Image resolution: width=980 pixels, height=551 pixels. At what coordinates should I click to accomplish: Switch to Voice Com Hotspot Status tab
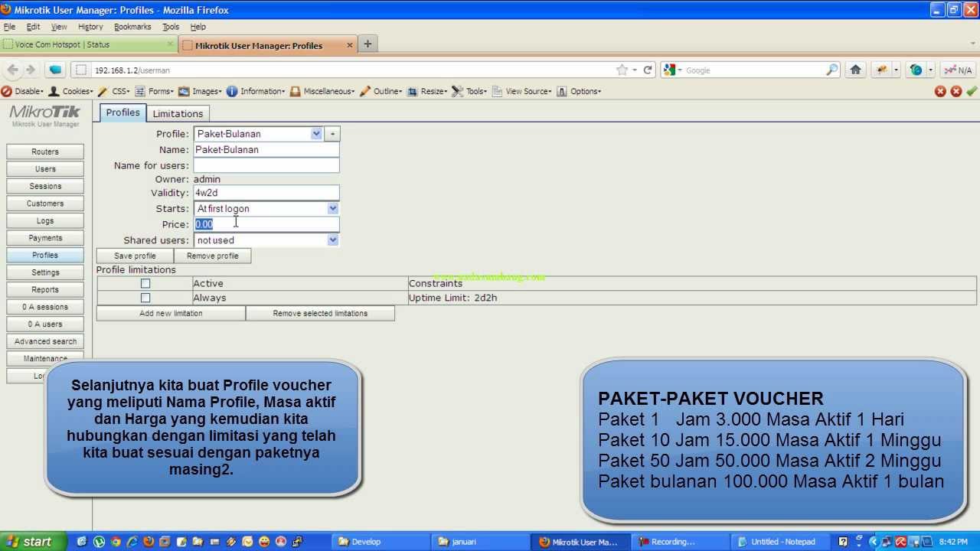coord(89,44)
